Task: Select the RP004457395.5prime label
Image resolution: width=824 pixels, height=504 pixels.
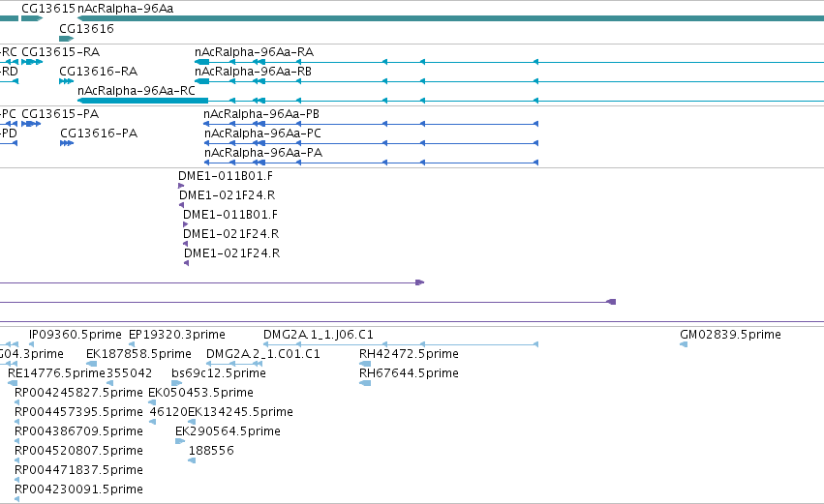Action: [x=78, y=412]
